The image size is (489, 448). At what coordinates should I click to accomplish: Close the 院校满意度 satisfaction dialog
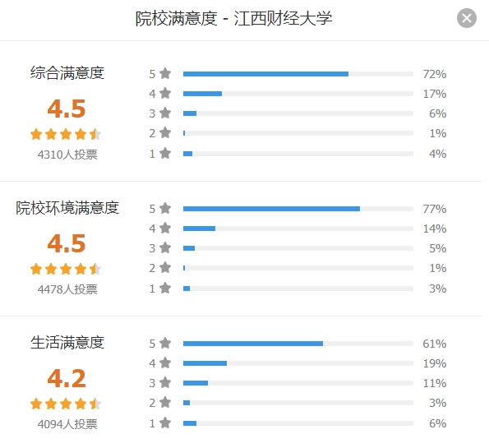pos(467,18)
